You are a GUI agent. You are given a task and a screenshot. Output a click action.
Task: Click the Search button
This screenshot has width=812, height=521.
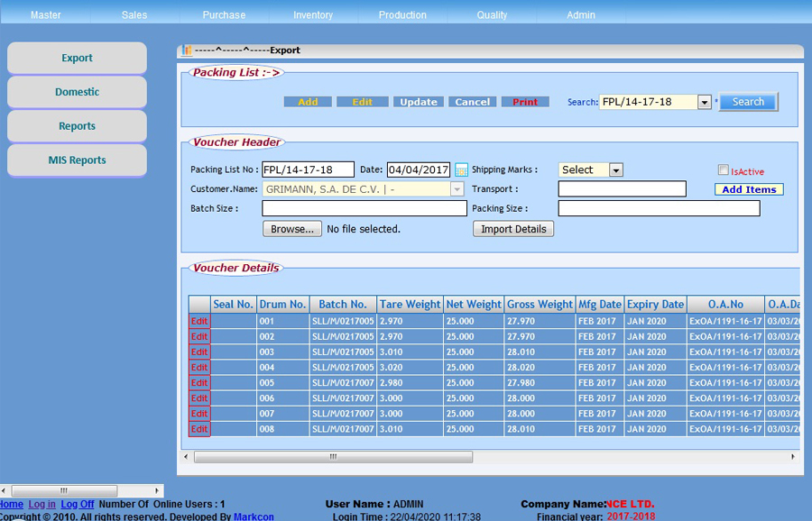tap(748, 102)
